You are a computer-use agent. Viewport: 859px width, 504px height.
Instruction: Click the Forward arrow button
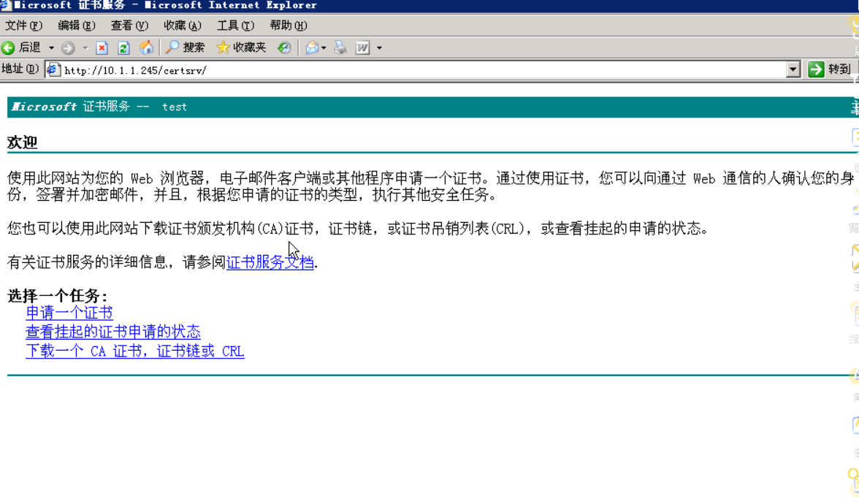[68, 48]
